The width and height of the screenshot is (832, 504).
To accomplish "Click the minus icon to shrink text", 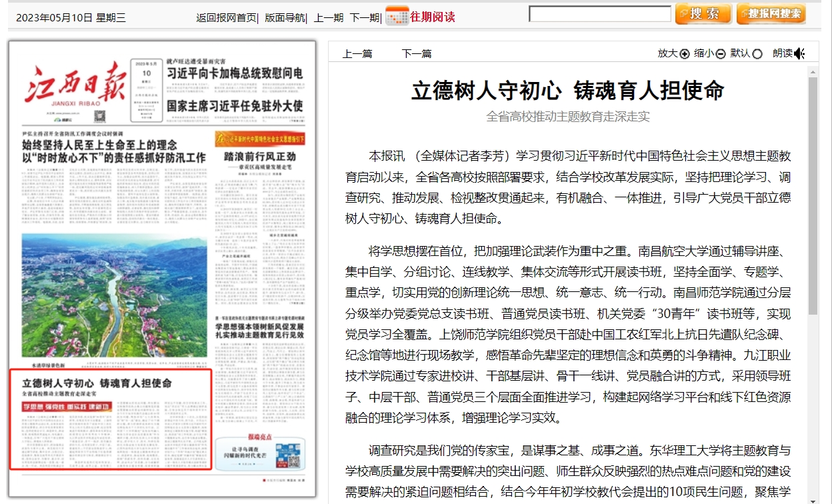I will (x=721, y=54).
